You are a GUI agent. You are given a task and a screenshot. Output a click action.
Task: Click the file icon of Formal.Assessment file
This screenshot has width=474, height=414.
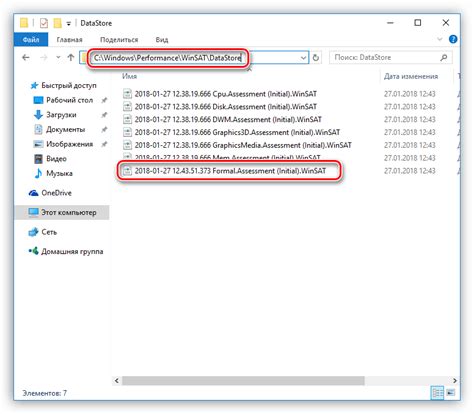[x=127, y=171]
